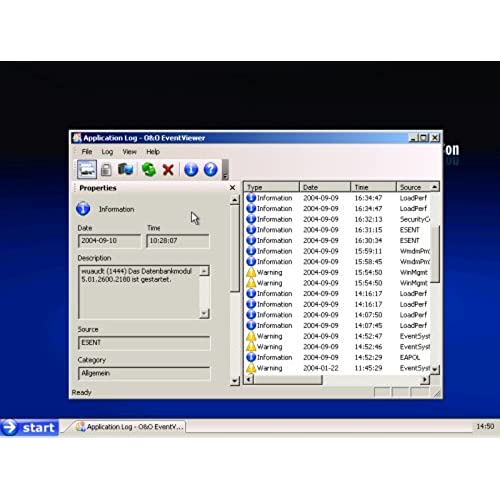Screen dimensions: 500x500
Task: Click info icon of the 16:30:34 event
Action: point(251,240)
